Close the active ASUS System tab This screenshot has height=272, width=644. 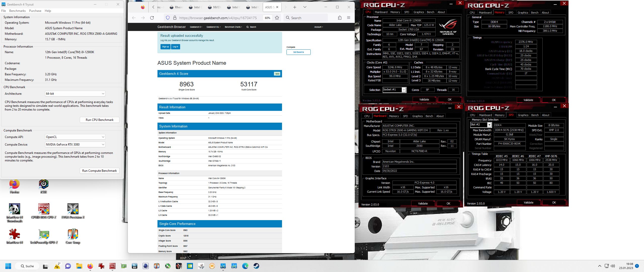[277, 7]
